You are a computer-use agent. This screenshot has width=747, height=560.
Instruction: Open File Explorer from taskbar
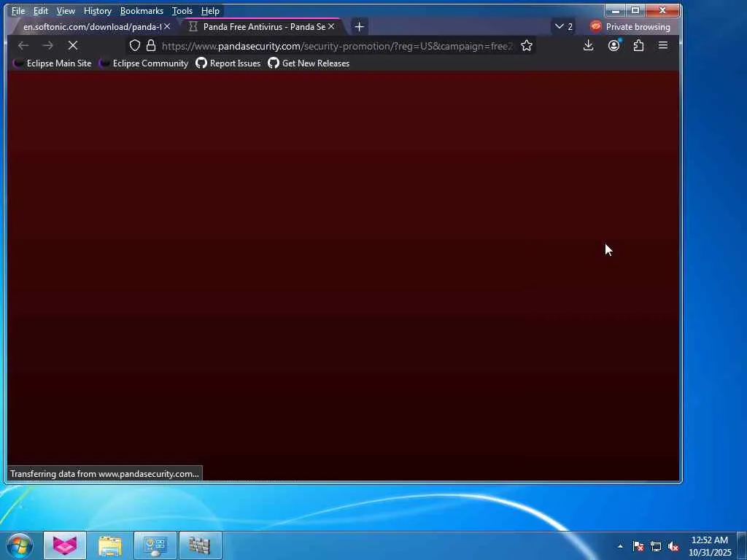click(x=110, y=545)
